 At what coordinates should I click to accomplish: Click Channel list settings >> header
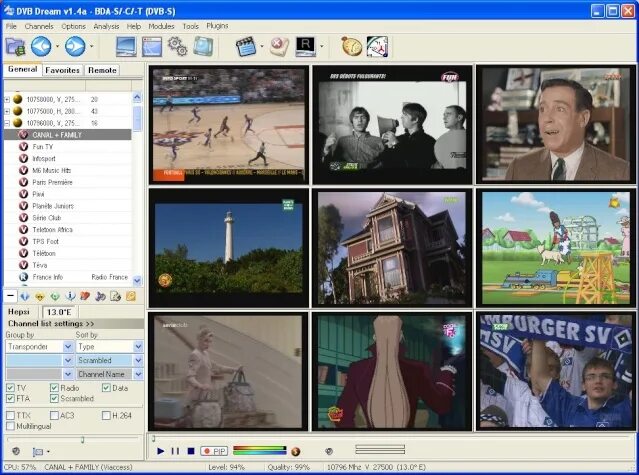coord(74,324)
